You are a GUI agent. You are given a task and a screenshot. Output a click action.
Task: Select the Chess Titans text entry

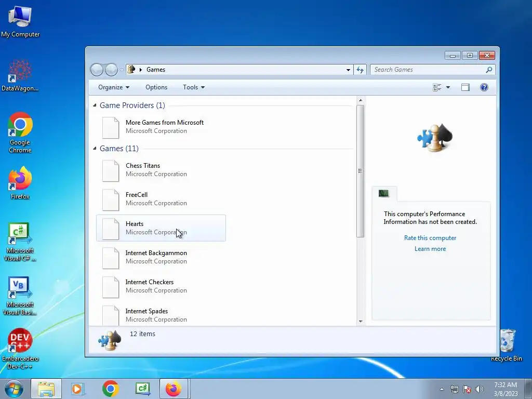(143, 166)
